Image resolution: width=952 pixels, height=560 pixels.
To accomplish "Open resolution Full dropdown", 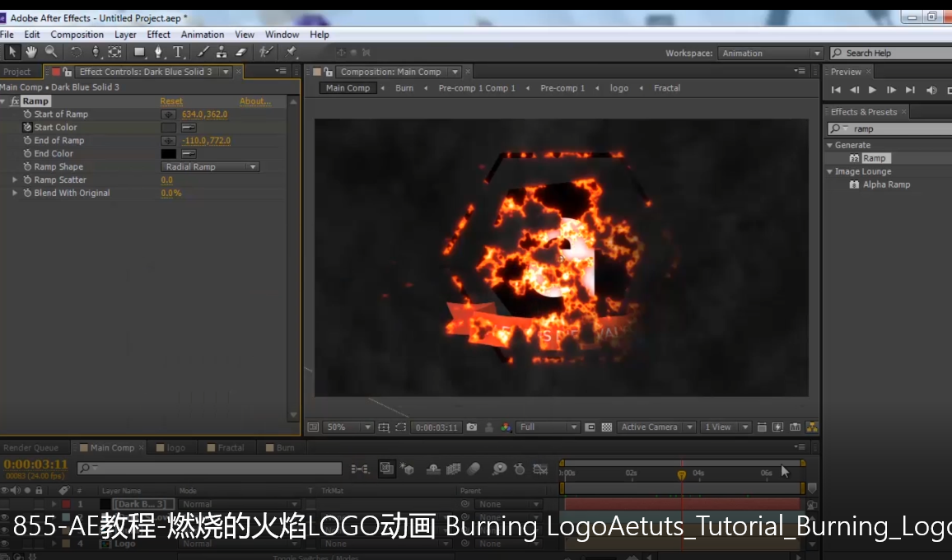I will 548,427.
